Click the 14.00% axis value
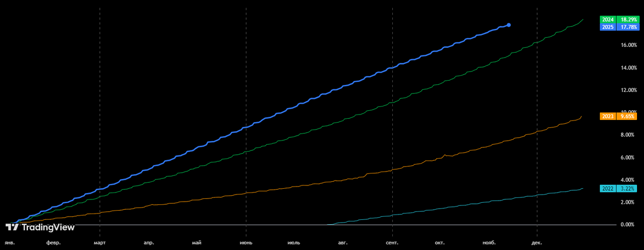The image size is (644, 250). (628, 68)
